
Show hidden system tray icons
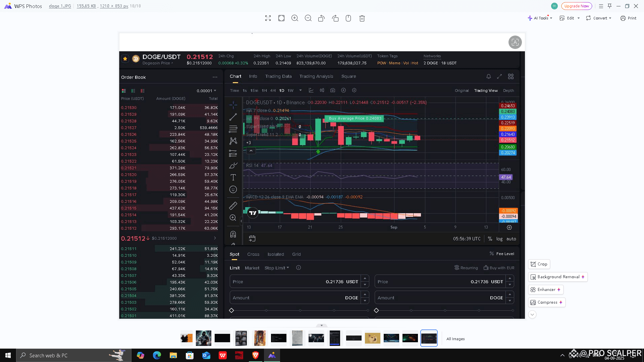pos(562,355)
